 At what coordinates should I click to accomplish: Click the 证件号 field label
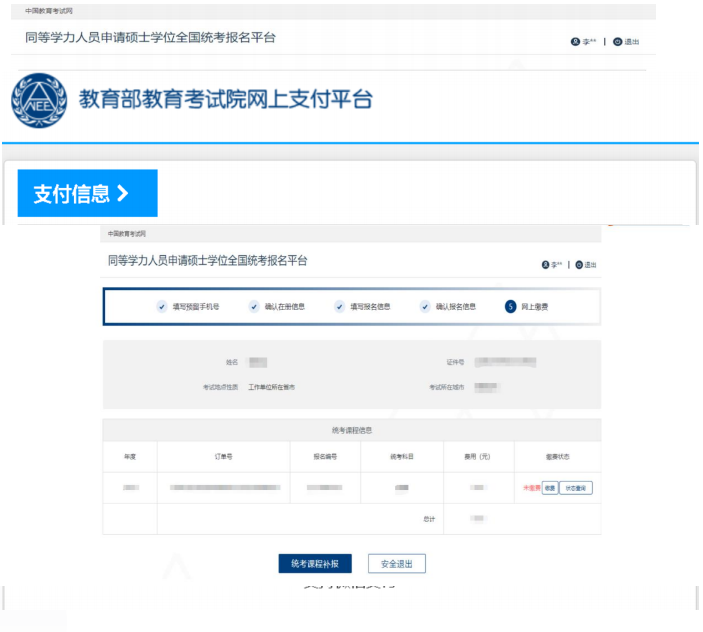(456, 362)
